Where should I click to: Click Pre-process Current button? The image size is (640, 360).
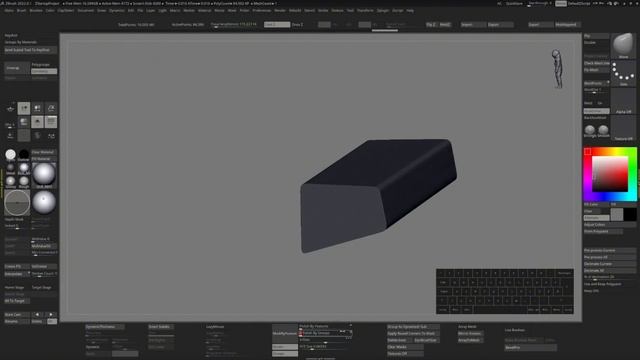point(609,251)
